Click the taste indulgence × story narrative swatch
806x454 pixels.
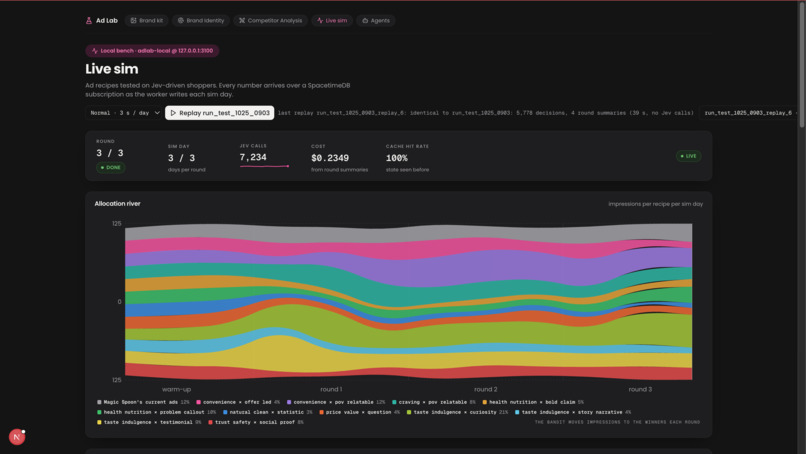pos(517,412)
